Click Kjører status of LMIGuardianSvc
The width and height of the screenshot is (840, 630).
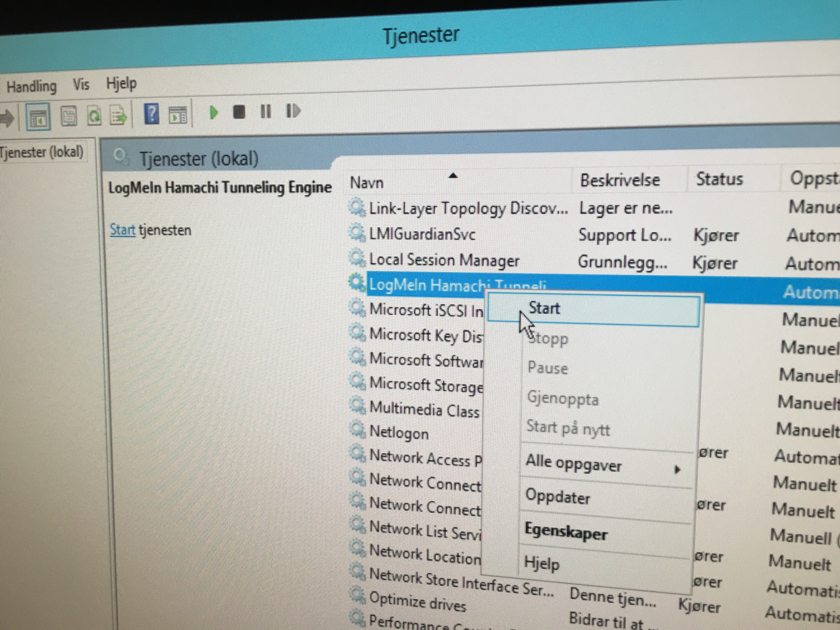[716, 235]
